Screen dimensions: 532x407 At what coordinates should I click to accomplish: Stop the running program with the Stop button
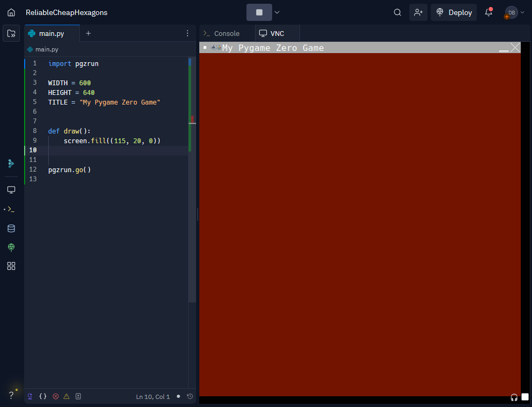coord(259,12)
